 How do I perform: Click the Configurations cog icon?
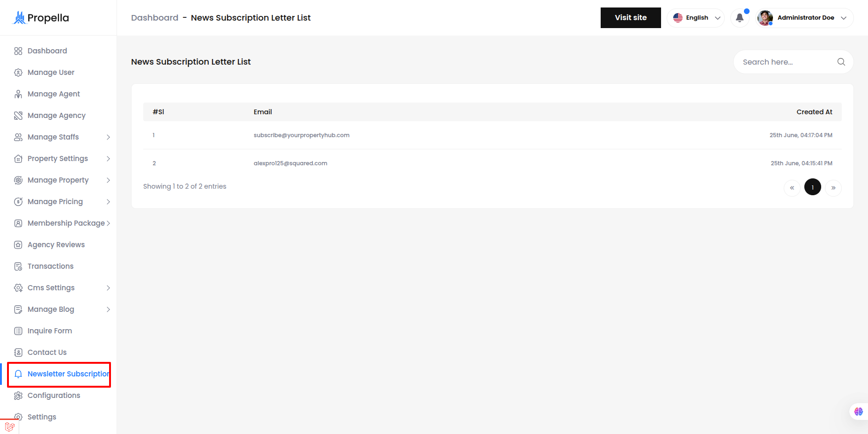[x=18, y=396]
